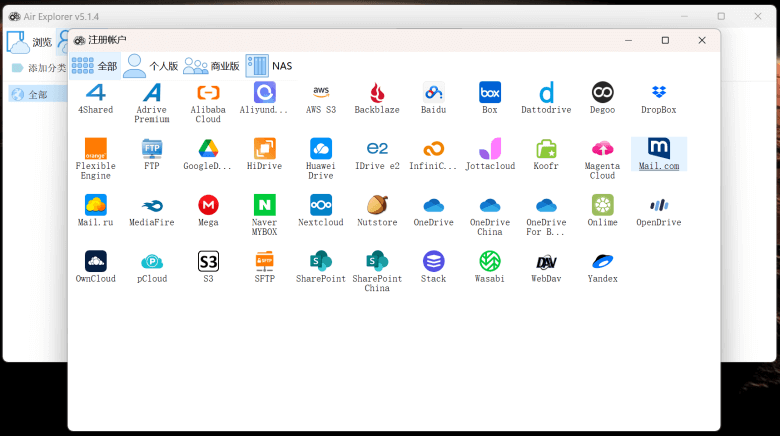Viewport: 780px width, 436px height.
Task: Choose the Mega icon
Action: 208,205
